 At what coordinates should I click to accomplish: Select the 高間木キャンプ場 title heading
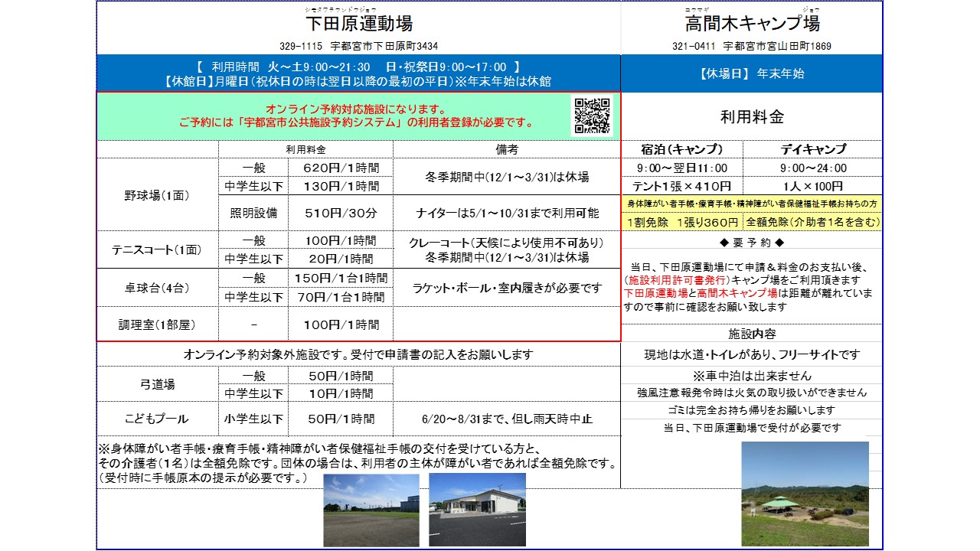coord(751,24)
